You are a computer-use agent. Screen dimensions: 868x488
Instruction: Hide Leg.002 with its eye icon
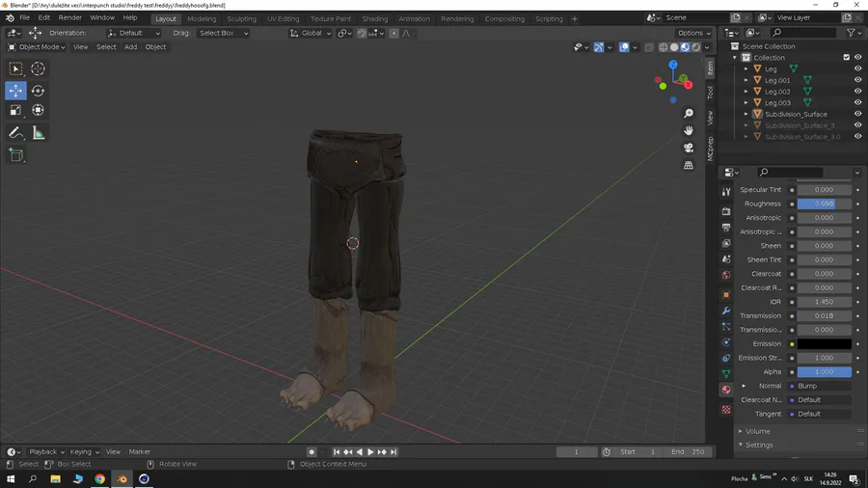[858, 91]
